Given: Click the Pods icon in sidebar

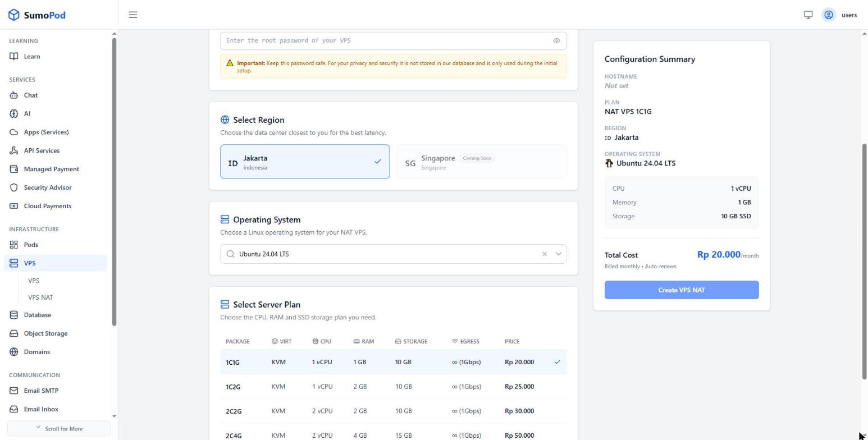Looking at the screenshot, I should point(14,245).
